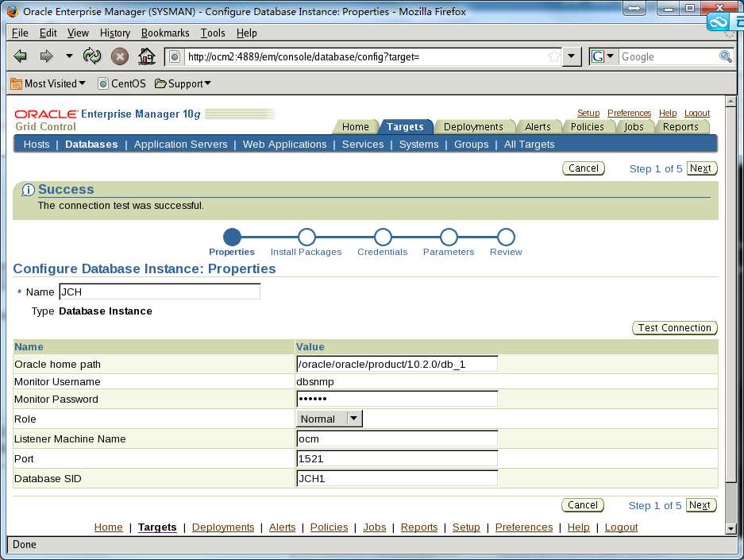Edit the Oracle home path field
The width and height of the screenshot is (744, 560).
pyautogui.click(x=397, y=364)
